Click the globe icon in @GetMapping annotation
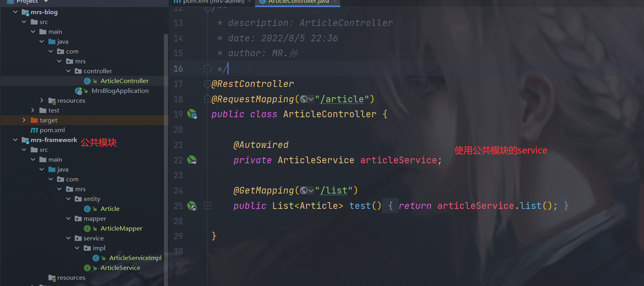 pos(304,190)
